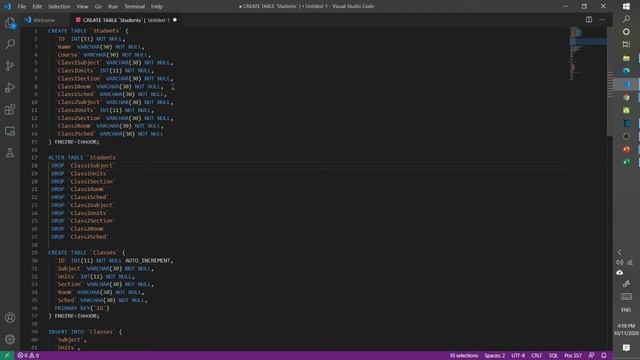This screenshot has width=640, height=360.
Task: Launch Microsoft Edge from the taskbar
Action: pos(626,71)
